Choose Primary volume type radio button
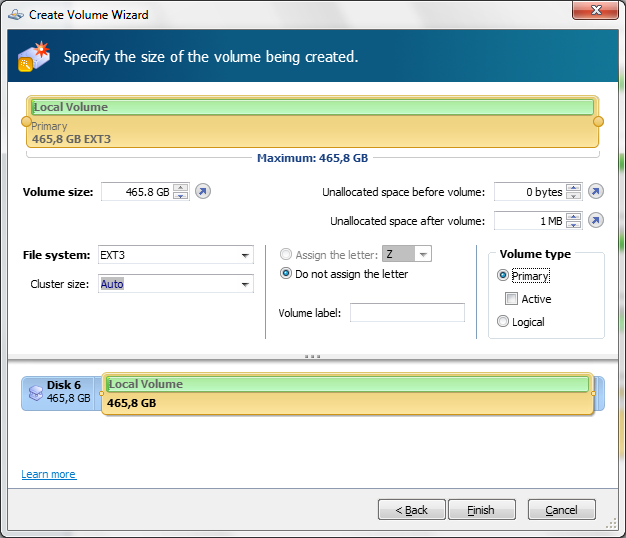This screenshot has height=538, width=626. click(x=503, y=275)
